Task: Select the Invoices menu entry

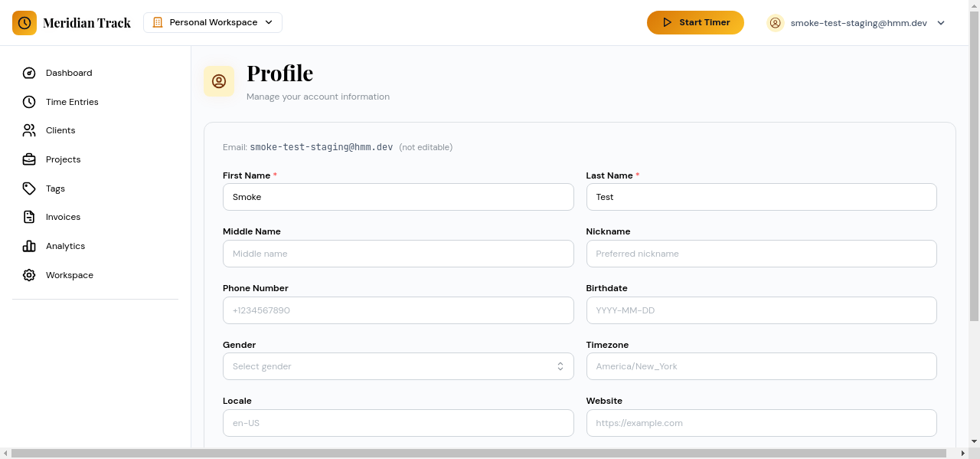Action: point(62,217)
